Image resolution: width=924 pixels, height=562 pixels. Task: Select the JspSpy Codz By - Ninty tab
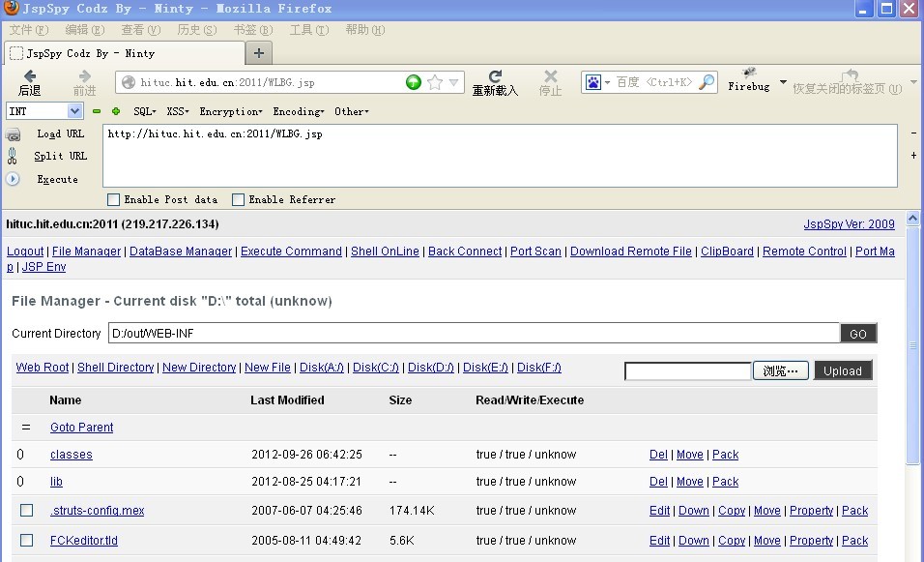(125, 53)
